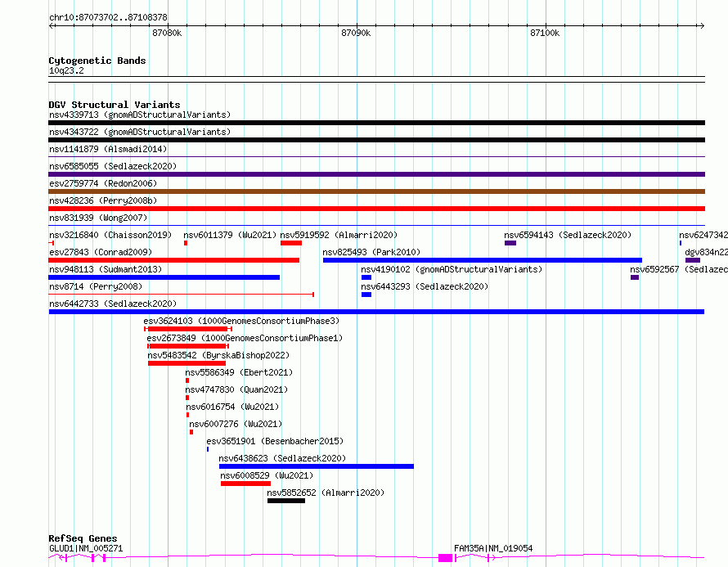Click the red nsv5919592 variant bar
Screen dimensions: 728x567
click(291, 243)
